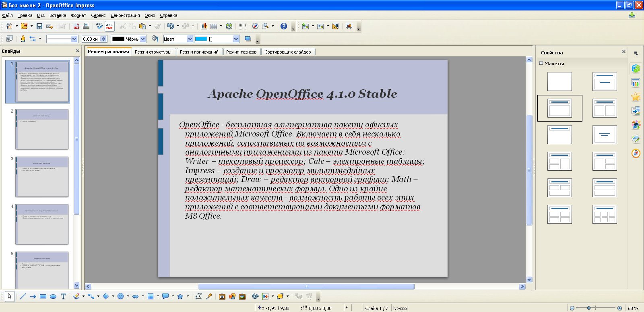Choose the Smiley symbol shapes tool
The height and width of the screenshot is (312, 644).
(120, 297)
